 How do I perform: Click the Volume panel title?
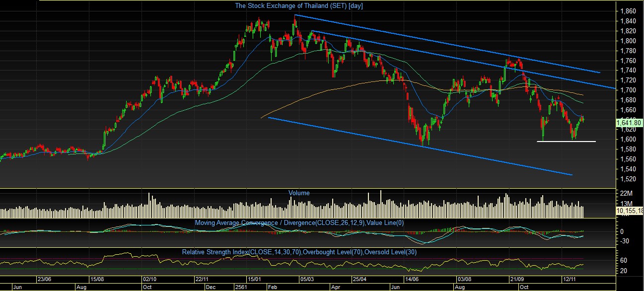tap(299, 193)
